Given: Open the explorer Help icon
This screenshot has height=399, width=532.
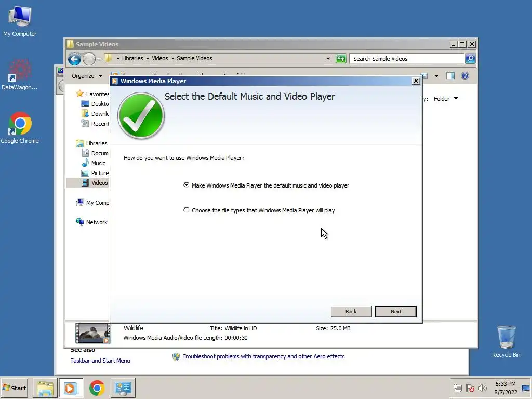Looking at the screenshot, I should [x=465, y=76].
